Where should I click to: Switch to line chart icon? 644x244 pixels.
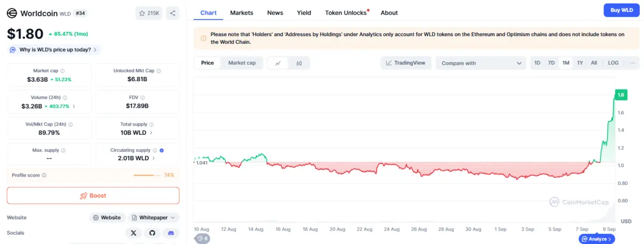coord(278,63)
